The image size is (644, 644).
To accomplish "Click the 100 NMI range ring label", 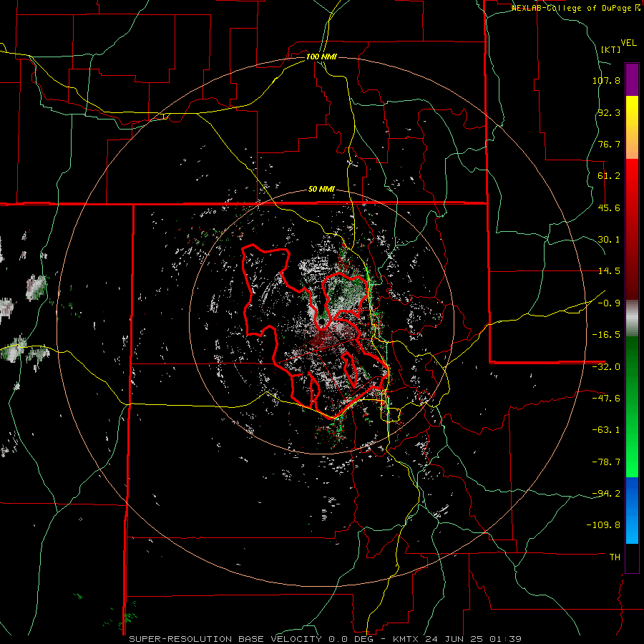I will pyautogui.click(x=321, y=57).
